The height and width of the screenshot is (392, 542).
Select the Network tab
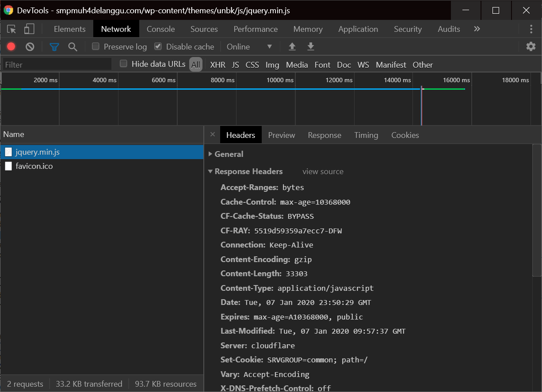point(116,29)
